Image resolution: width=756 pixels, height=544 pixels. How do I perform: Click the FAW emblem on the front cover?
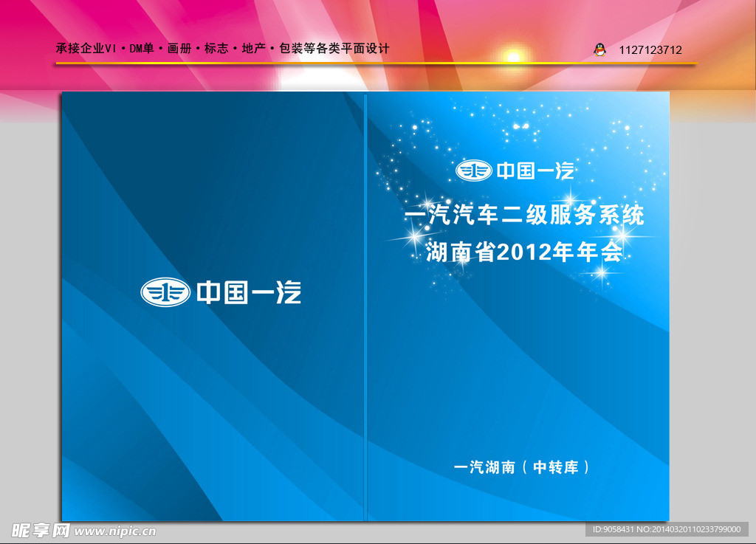473,171
